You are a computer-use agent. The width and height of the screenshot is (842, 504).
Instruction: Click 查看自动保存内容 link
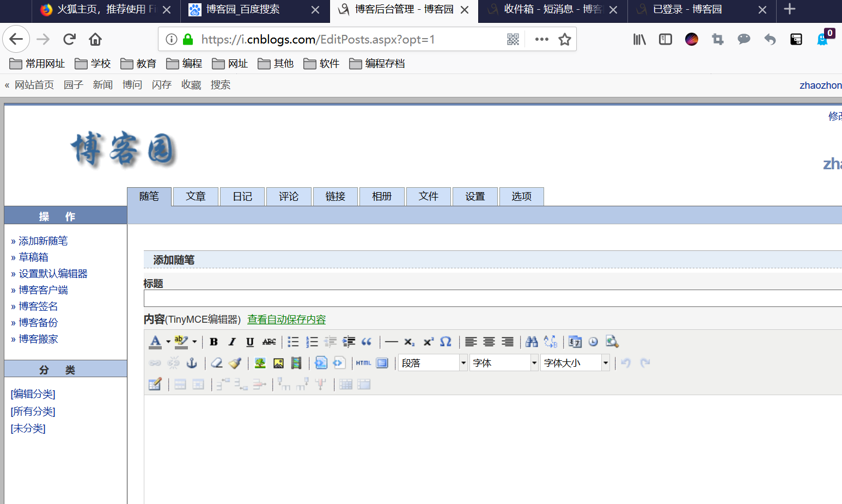point(286,319)
